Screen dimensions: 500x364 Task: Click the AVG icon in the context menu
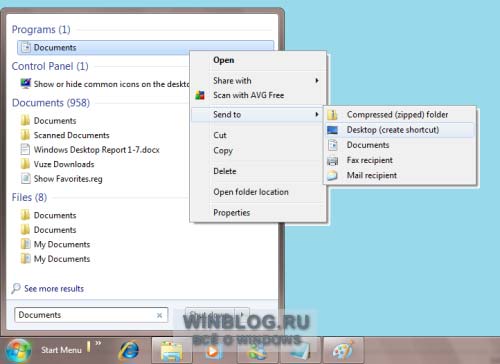point(200,95)
